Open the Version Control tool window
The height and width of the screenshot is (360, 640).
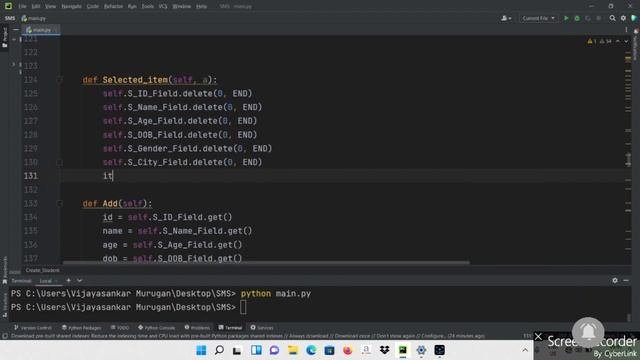(33, 327)
